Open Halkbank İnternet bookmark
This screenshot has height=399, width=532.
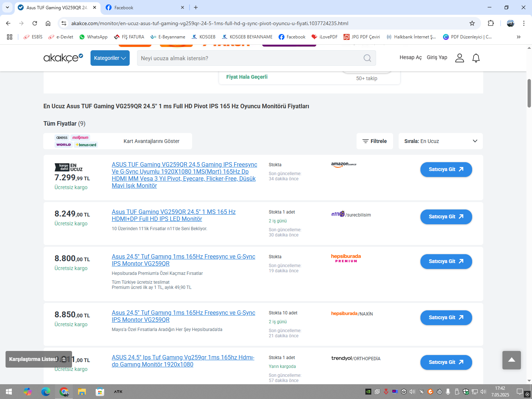(x=411, y=37)
